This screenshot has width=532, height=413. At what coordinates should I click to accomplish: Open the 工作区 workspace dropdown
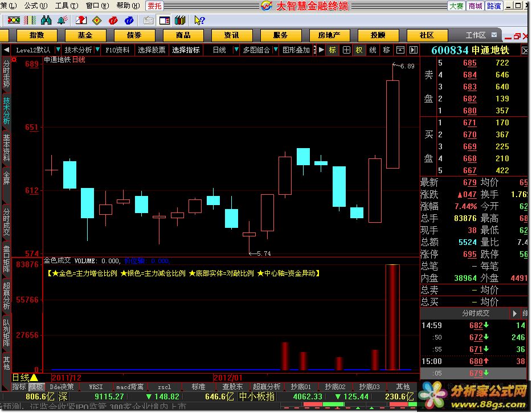(494, 35)
